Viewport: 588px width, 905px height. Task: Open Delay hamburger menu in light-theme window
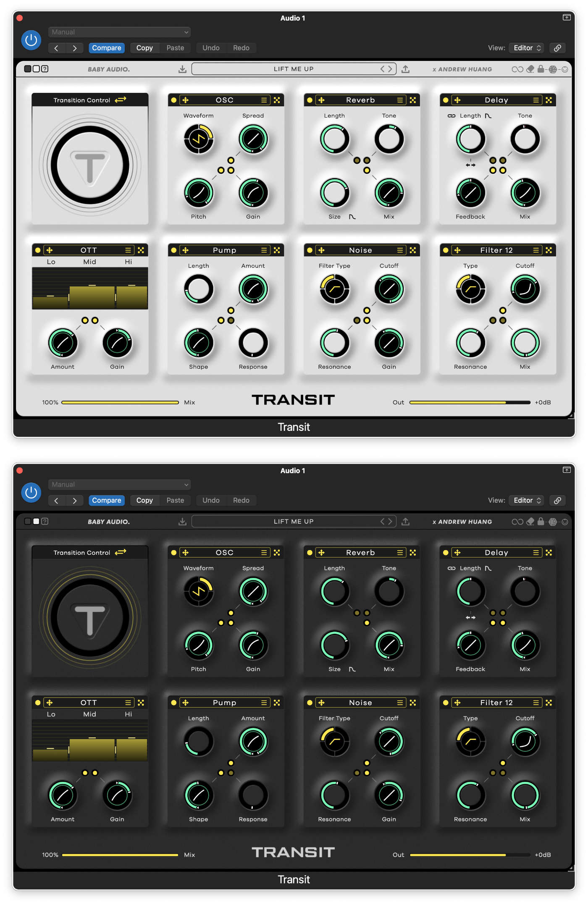(536, 100)
